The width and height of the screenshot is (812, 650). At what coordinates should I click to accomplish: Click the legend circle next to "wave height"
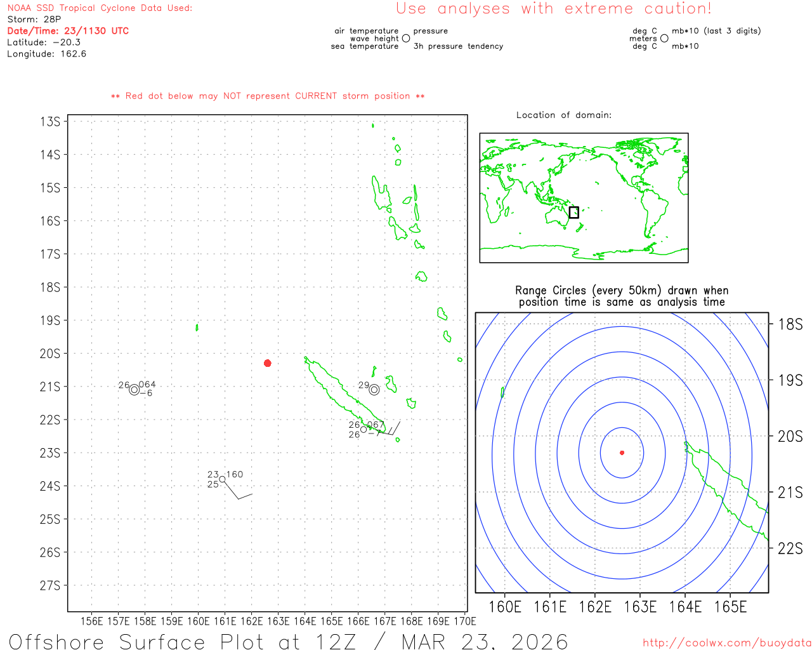(x=406, y=38)
